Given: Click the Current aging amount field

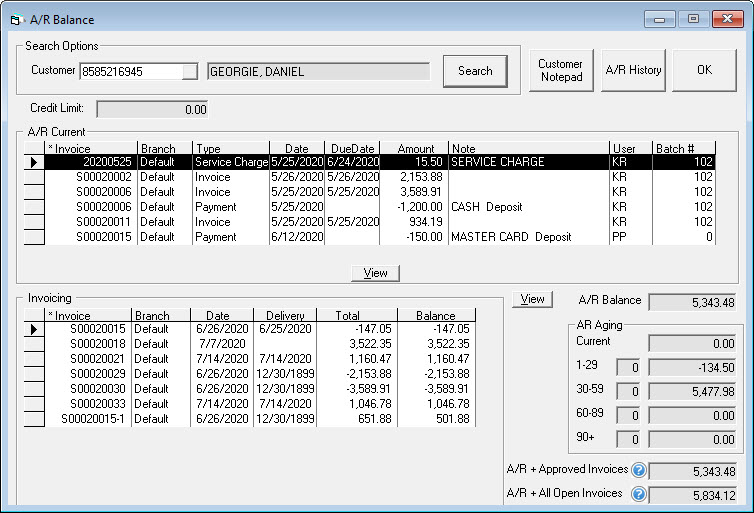Looking at the screenshot, I should click(692, 343).
